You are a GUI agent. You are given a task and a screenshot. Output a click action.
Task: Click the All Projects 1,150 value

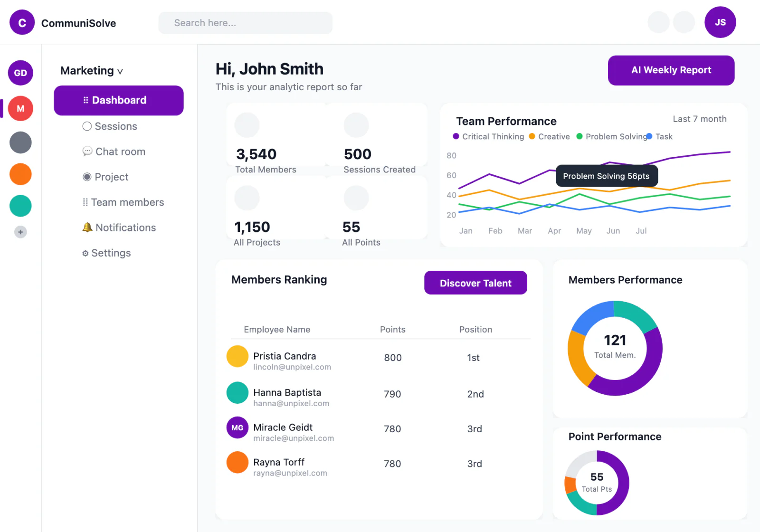[252, 227]
